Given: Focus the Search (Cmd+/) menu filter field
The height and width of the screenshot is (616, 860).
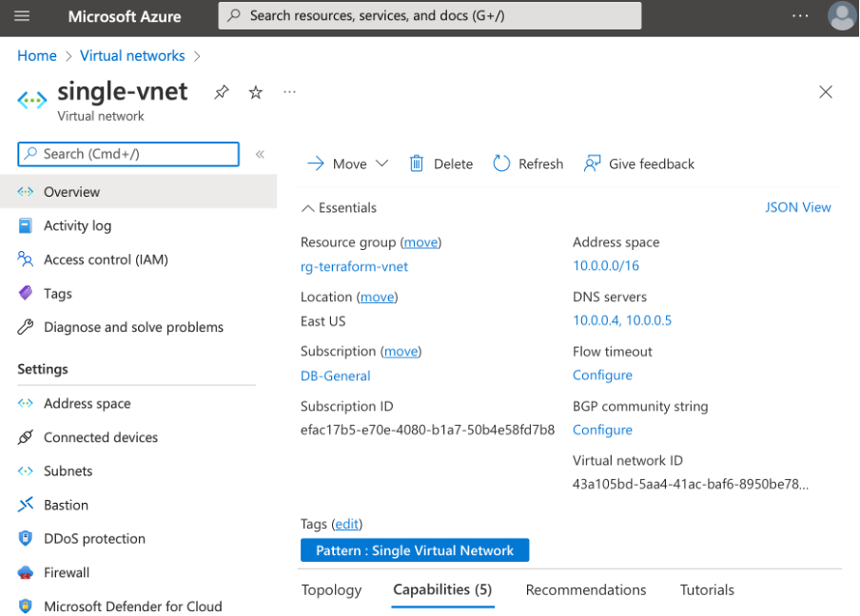Looking at the screenshot, I should 128,154.
